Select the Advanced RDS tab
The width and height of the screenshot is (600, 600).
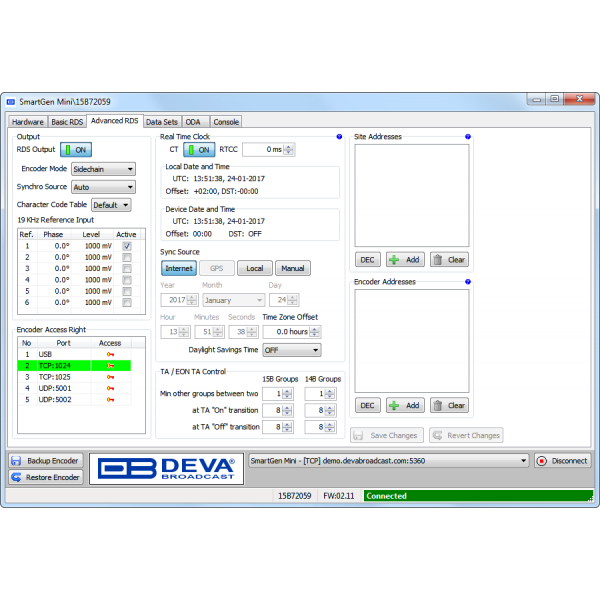click(x=114, y=121)
